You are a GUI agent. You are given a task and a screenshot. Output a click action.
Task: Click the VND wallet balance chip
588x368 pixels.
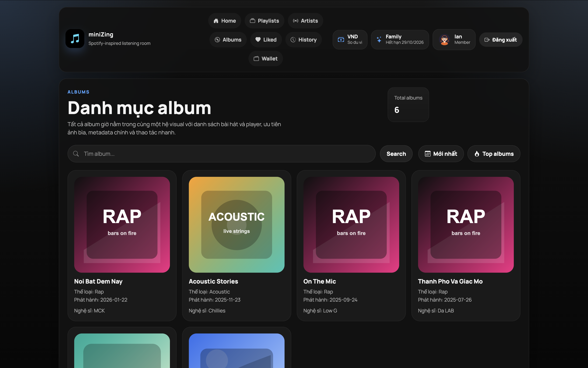350,39
